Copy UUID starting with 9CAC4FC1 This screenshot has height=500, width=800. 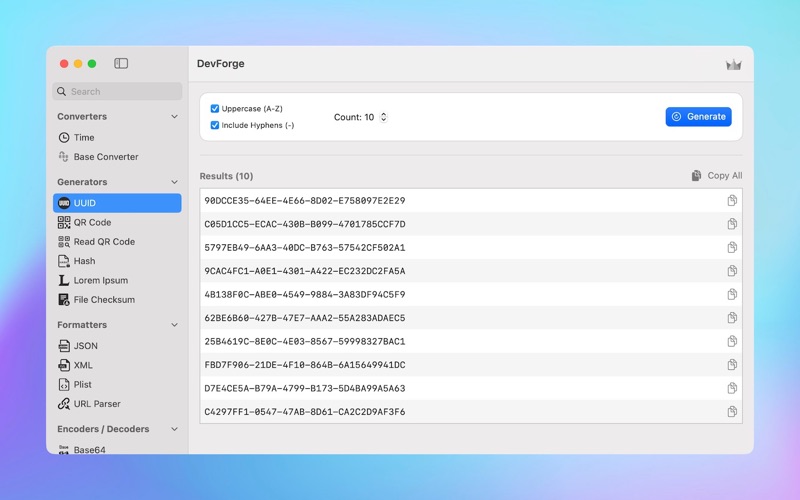(x=732, y=271)
